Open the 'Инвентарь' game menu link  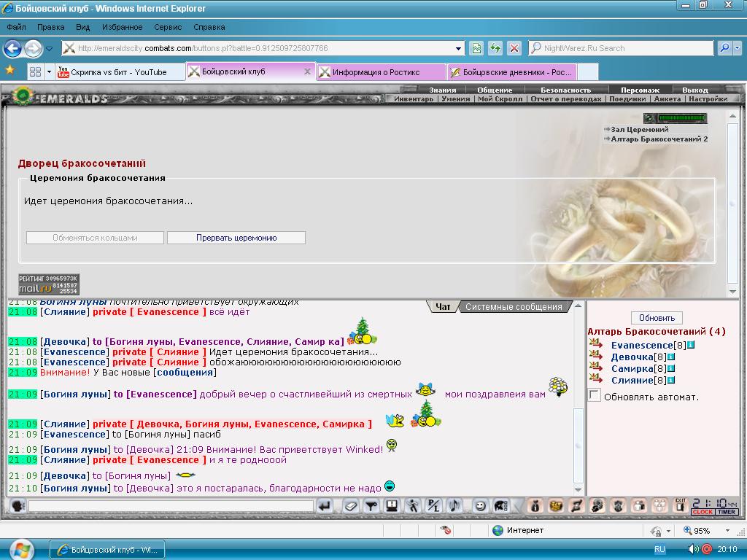point(414,99)
